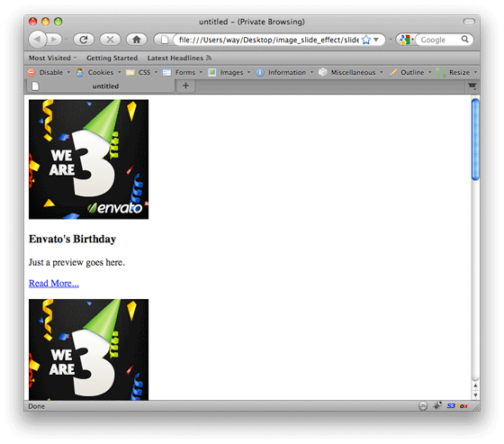
Task: Open the address bar URL dropdown arrow
Action: point(376,40)
